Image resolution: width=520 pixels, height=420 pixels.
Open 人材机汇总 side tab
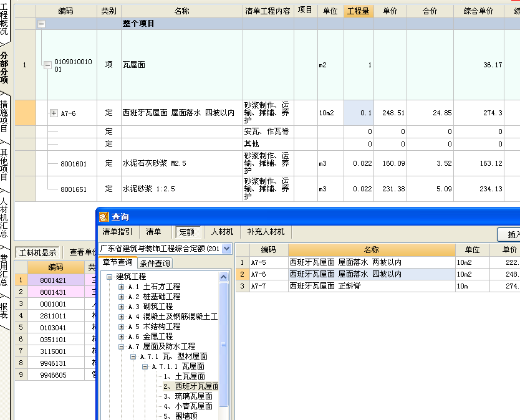4,217
